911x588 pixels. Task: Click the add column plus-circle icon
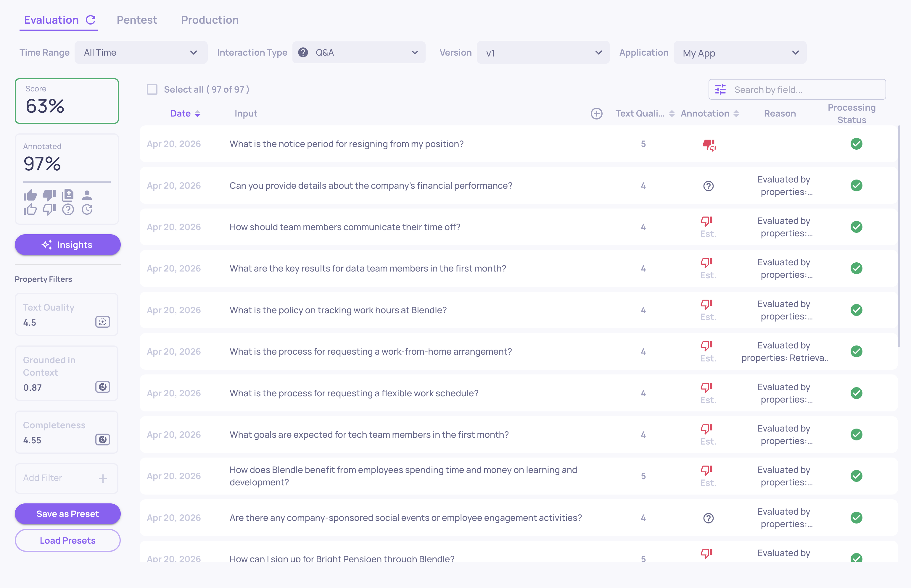pyautogui.click(x=596, y=113)
